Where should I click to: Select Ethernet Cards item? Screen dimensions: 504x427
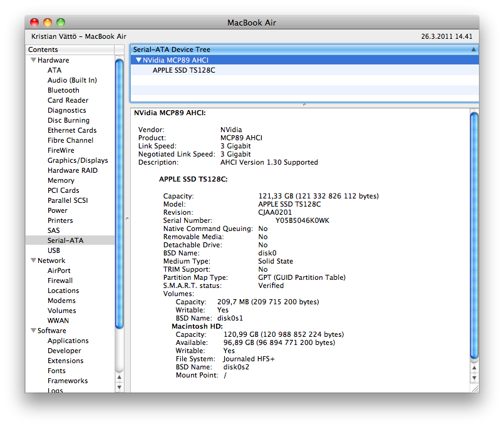point(72,130)
